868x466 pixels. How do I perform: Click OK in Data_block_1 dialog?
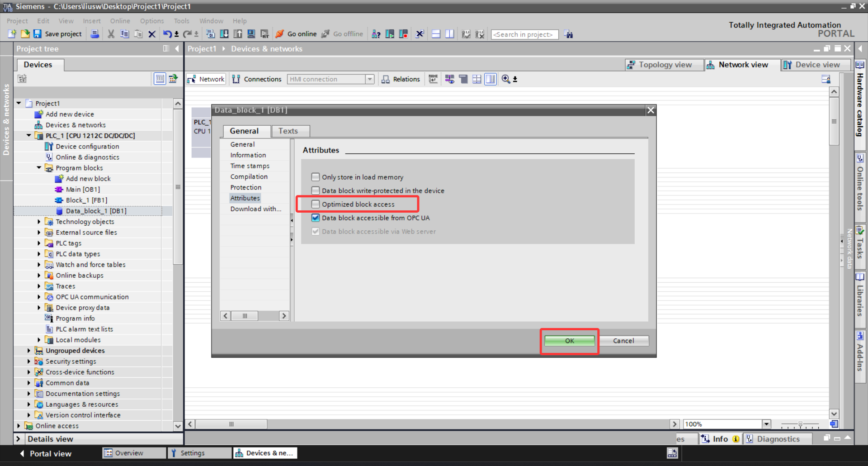pyautogui.click(x=570, y=341)
